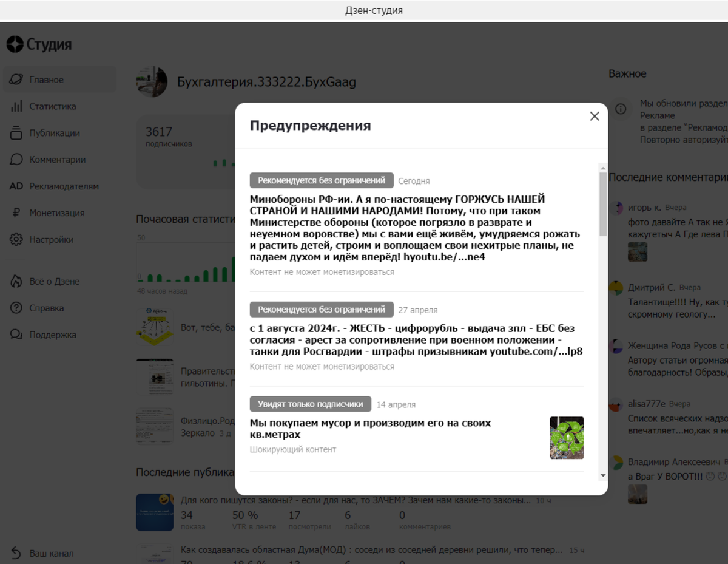The image size is (728, 564).
Task: Open the Минобороны РФ-ии warning post
Action: pyautogui.click(x=416, y=228)
